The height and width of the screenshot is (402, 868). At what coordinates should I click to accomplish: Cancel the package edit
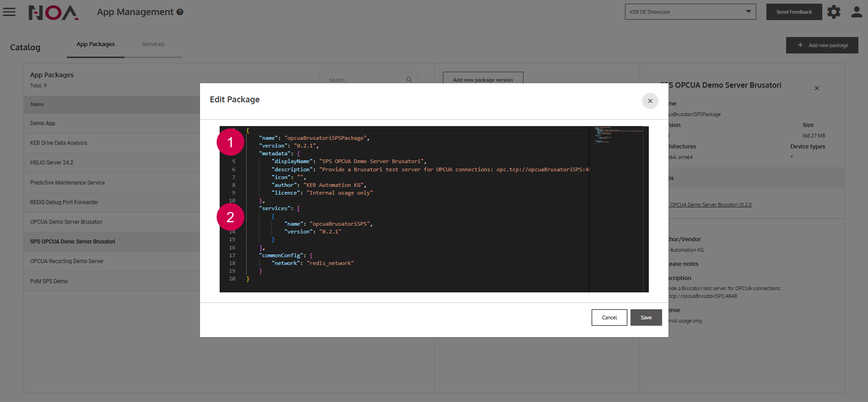click(x=609, y=317)
